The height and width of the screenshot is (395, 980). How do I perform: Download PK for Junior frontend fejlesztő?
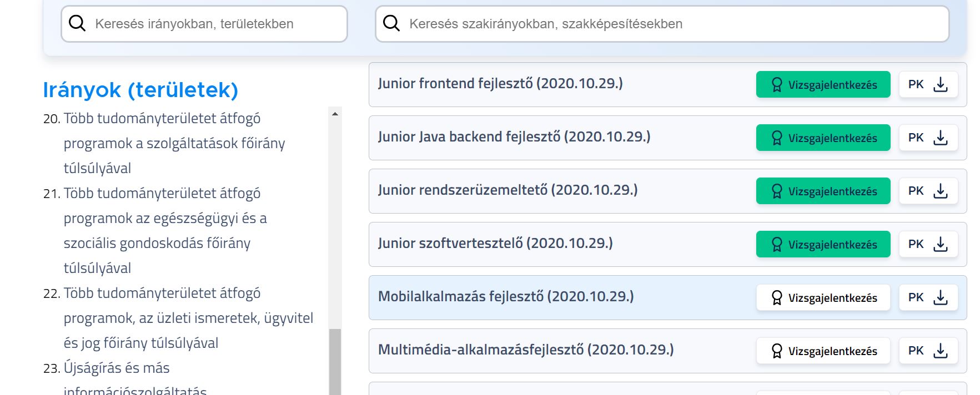(928, 84)
